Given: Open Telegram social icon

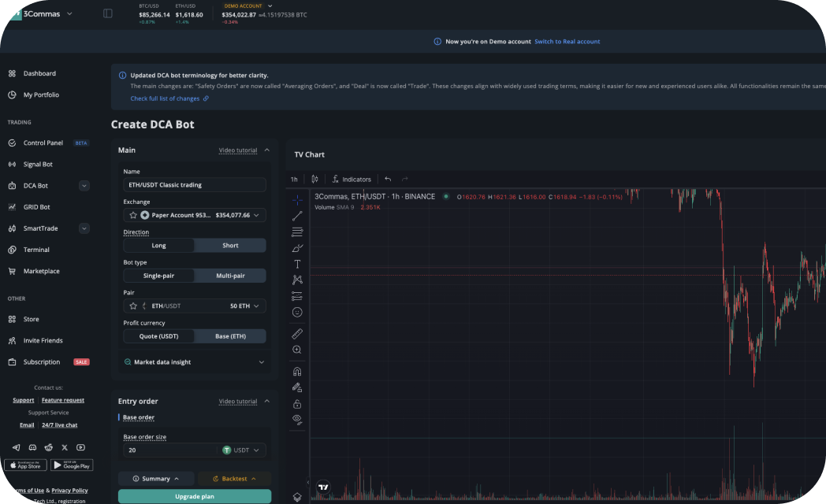Looking at the screenshot, I should tap(16, 447).
